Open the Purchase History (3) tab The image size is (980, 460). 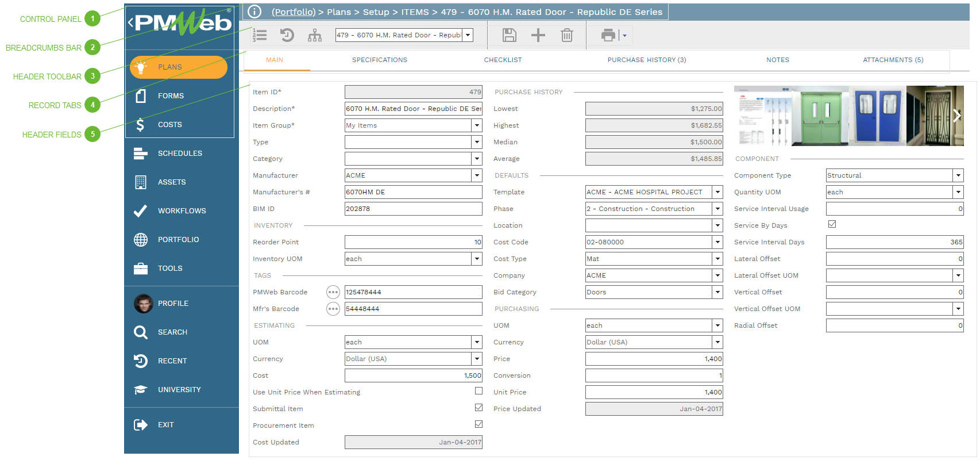click(x=646, y=60)
